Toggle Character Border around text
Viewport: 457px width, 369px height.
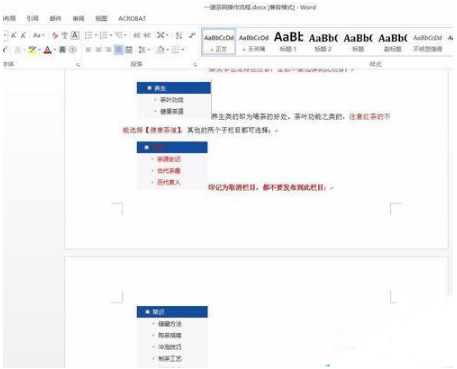pos(75,35)
